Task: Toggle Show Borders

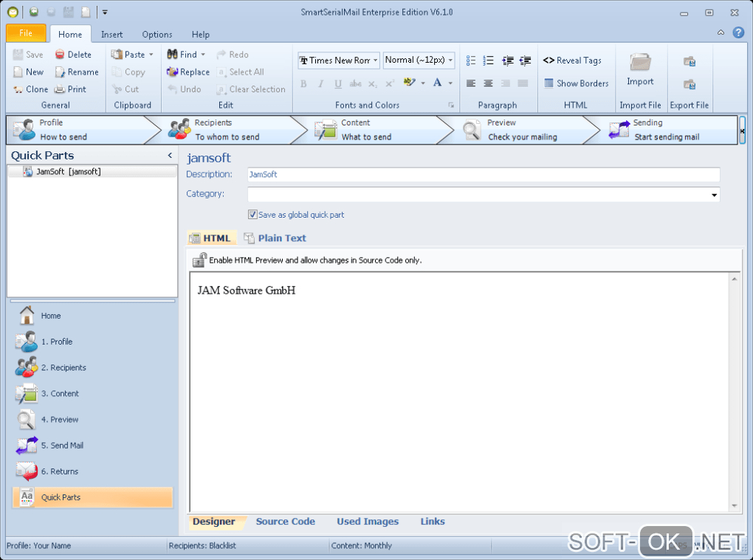Action: pos(577,83)
